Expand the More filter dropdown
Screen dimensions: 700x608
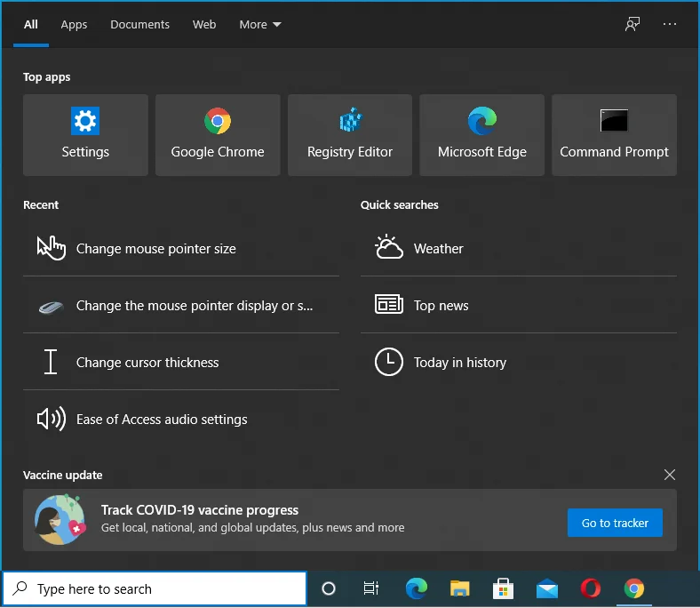point(260,25)
